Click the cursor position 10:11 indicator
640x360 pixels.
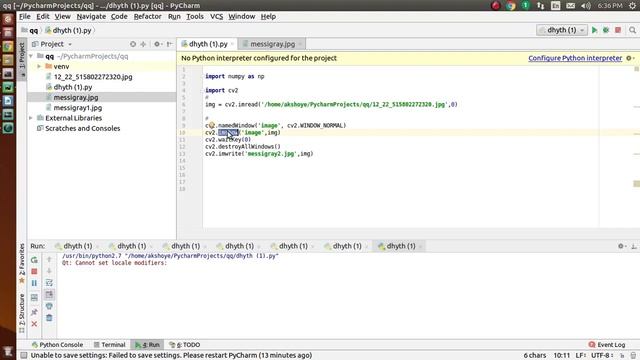(x=562, y=356)
